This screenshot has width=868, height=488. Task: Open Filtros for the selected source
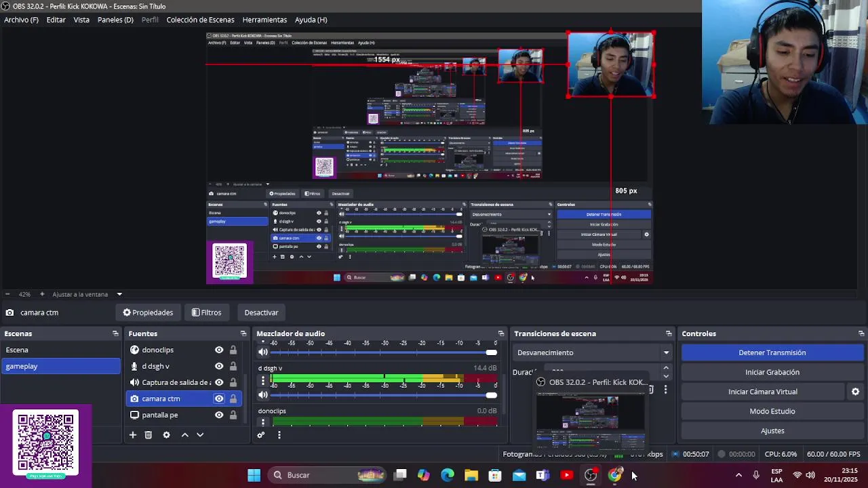206,312
